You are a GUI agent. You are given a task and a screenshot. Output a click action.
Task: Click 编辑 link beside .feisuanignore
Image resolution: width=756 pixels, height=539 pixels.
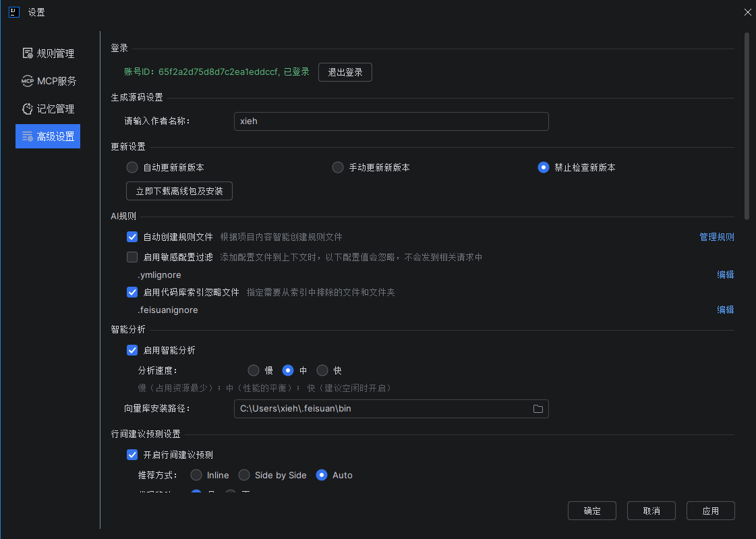click(x=725, y=310)
